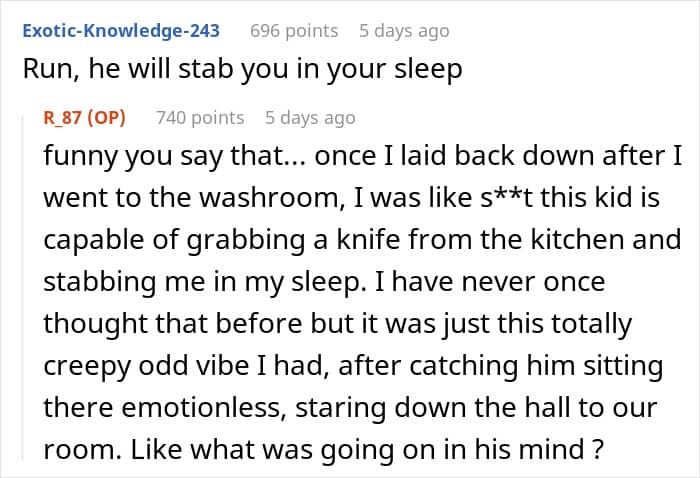Open the R_87 (OP) user profile
Viewport: 700px width, 478px height.
[x=84, y=118]
